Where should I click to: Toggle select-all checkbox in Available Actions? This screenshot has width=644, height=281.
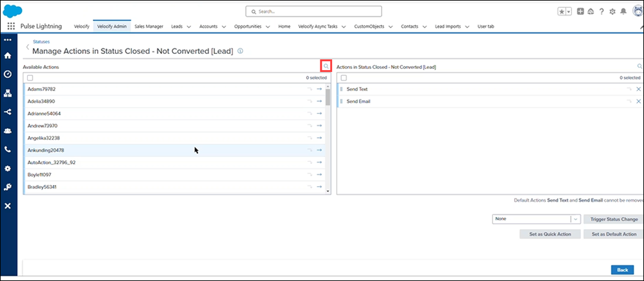[x=30, y=78]
